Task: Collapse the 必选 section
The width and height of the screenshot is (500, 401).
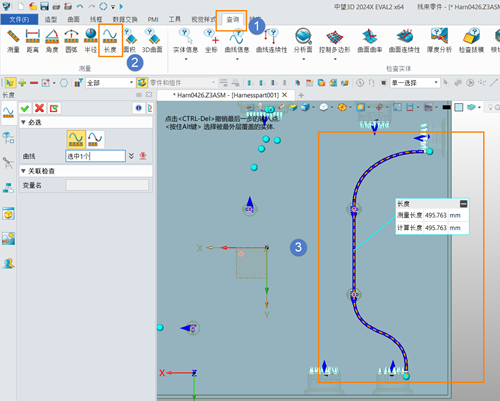Action: (x=23, y=122)
